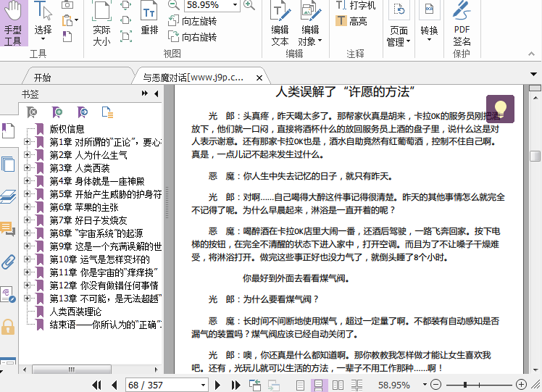The width and height of the screenshot is (542, 392).
Task: Click the lightbulb tips button
Action: (x=500, y=109)
